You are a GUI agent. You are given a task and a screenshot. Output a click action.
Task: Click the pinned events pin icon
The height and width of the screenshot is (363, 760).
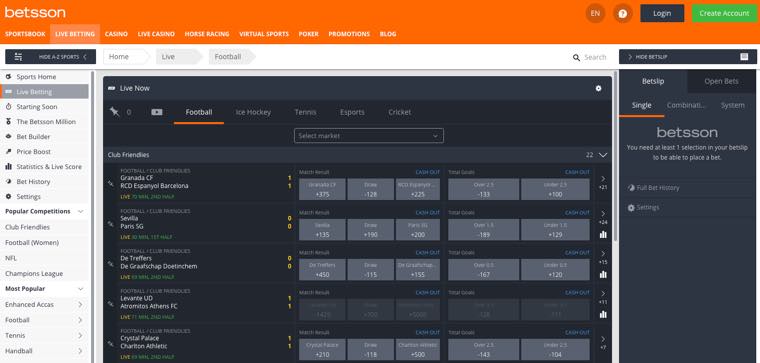coord(114,112)
